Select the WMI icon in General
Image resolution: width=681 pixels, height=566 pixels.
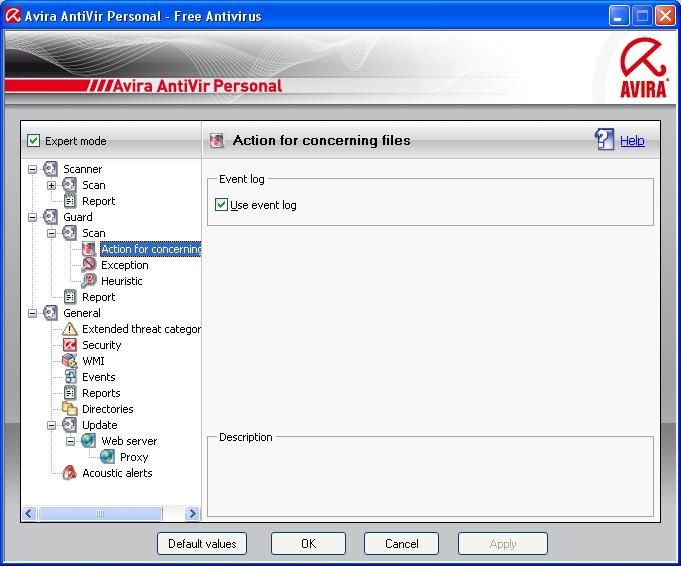tap(70, 361)
